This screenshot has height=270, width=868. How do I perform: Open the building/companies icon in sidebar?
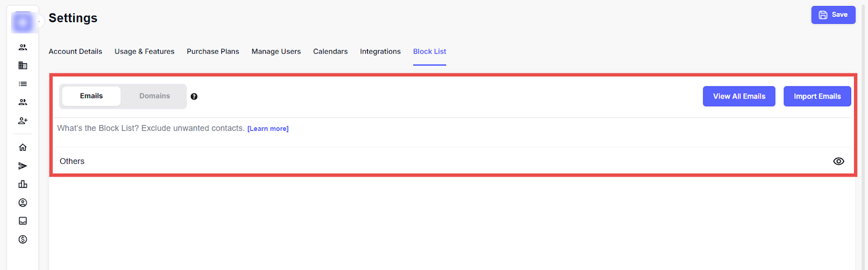coord(23,66)
